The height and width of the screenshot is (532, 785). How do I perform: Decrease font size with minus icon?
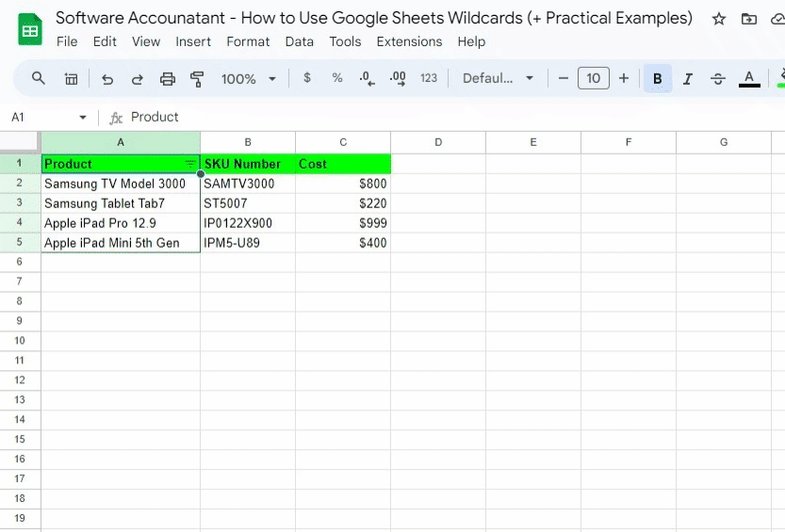click(564, 78)
